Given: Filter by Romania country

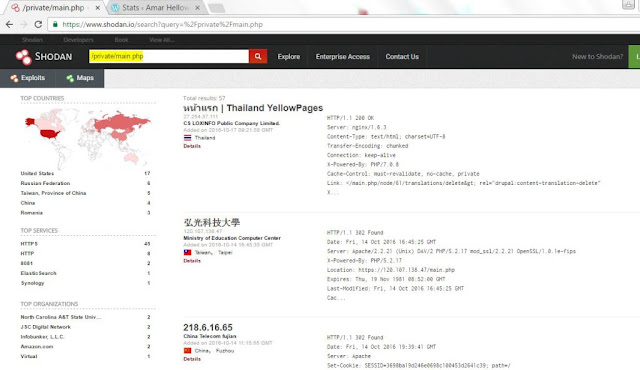Looking at the screenshot, I should tap(31, 213).
